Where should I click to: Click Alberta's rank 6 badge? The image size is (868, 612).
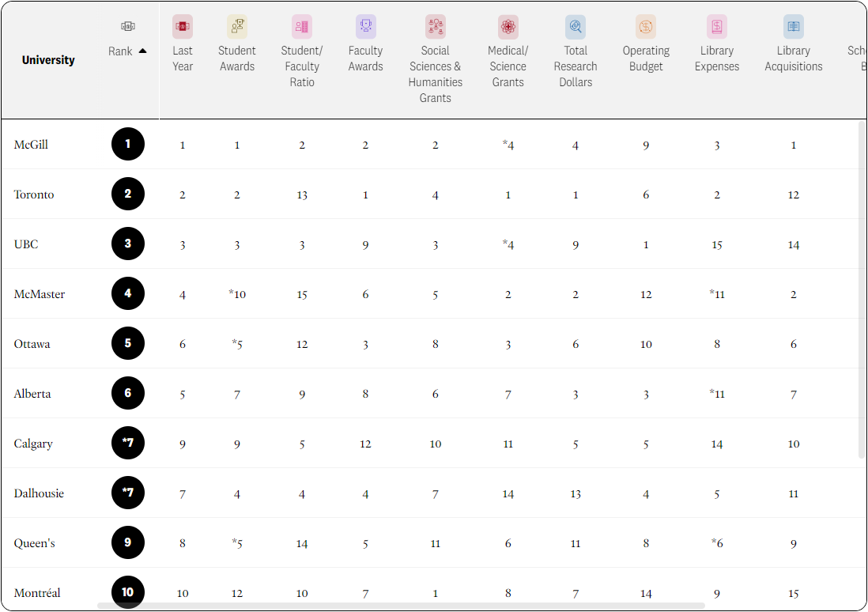pos(128,393)
